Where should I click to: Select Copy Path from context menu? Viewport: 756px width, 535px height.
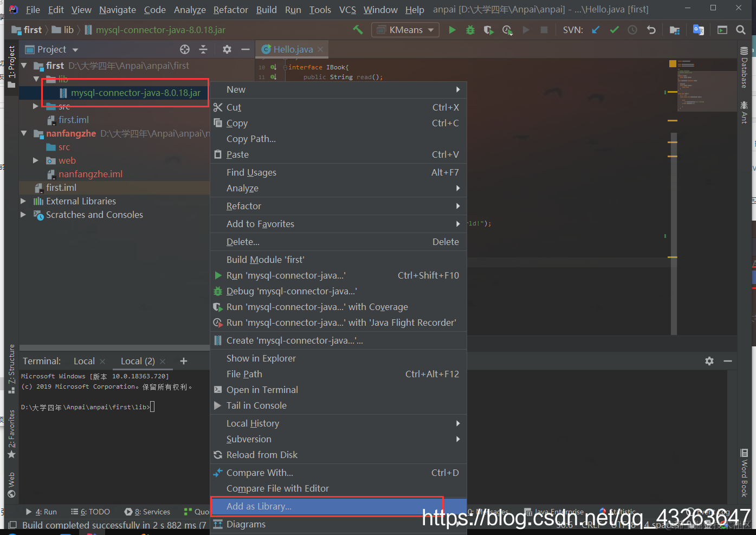[x=338, y=139]
